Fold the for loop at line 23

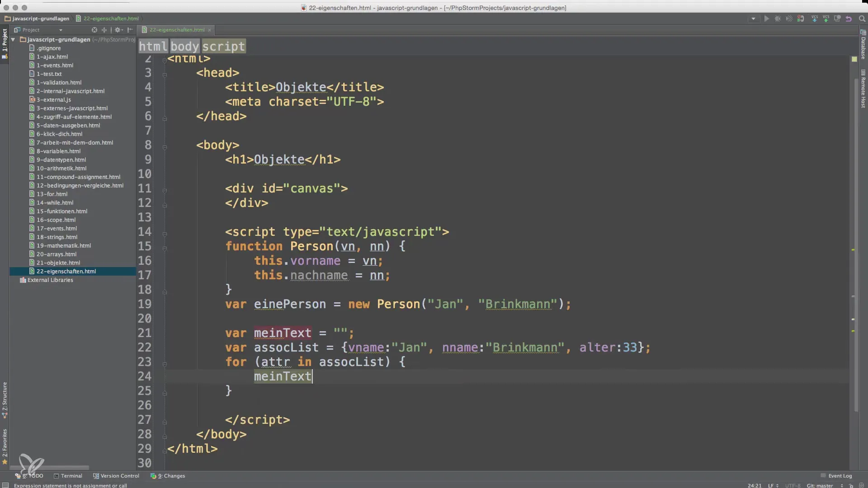coord(165,364)
